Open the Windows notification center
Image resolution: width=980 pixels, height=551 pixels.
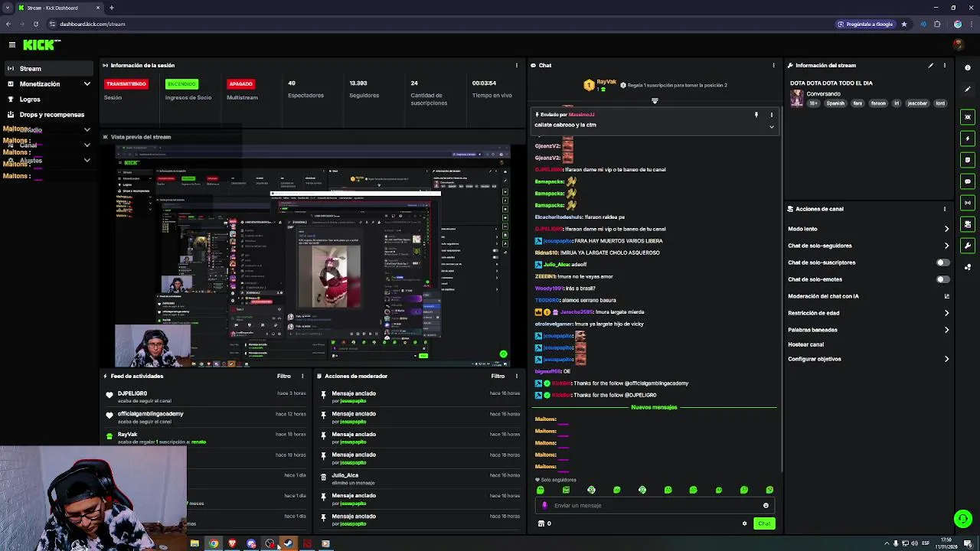click(969, 544)
